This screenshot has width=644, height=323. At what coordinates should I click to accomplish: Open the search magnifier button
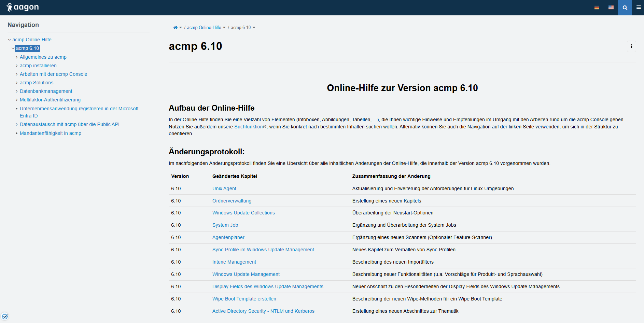[625, 8]
